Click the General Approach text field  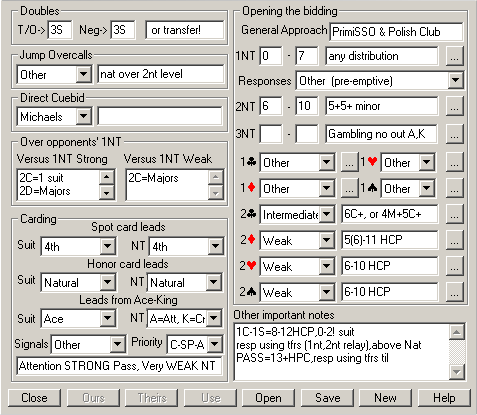point(396,32)
